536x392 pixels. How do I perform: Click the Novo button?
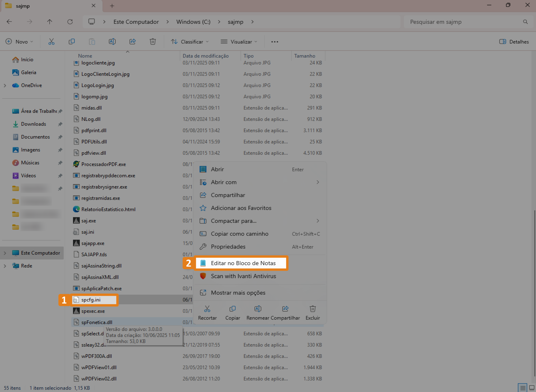[x=19, y=42]
